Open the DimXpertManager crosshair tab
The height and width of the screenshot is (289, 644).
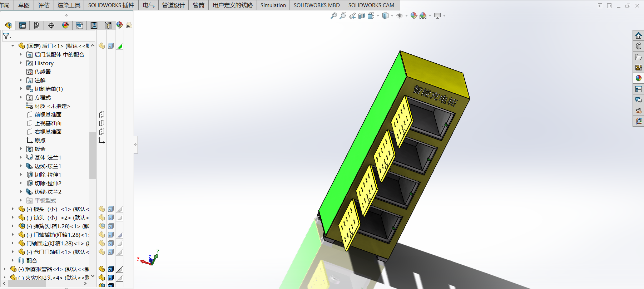(51, 25)
